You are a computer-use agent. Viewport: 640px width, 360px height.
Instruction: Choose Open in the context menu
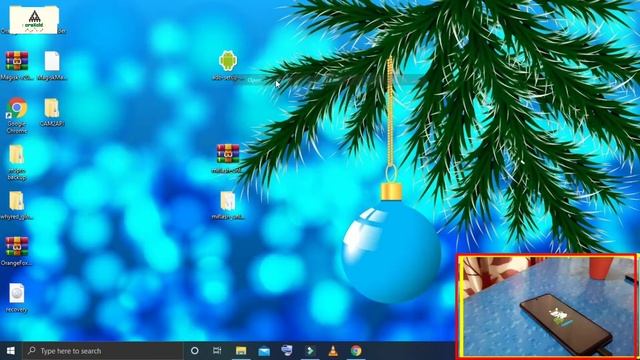pos(254,80)
